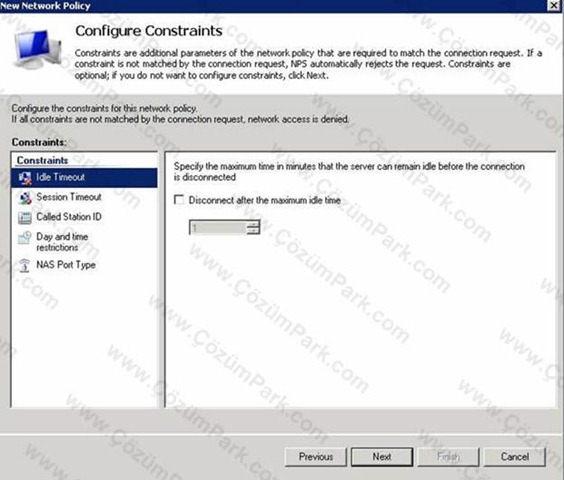This screenshot has height=480, width=564.
Task: Go back with the Previous button
Action: pyautogui.click(x=316, y=457)
